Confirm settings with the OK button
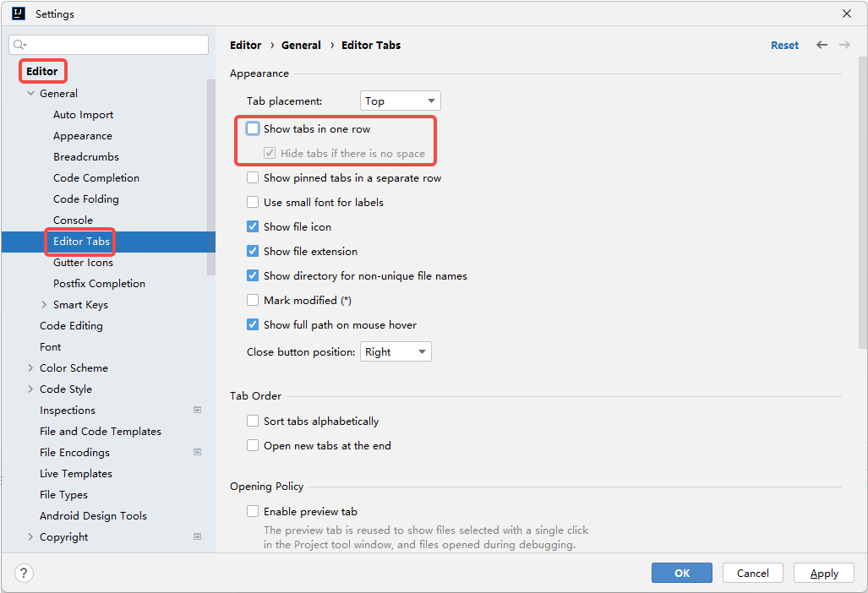Image resolution: width=868 pixels, height=593 pixels. point(681,573)
